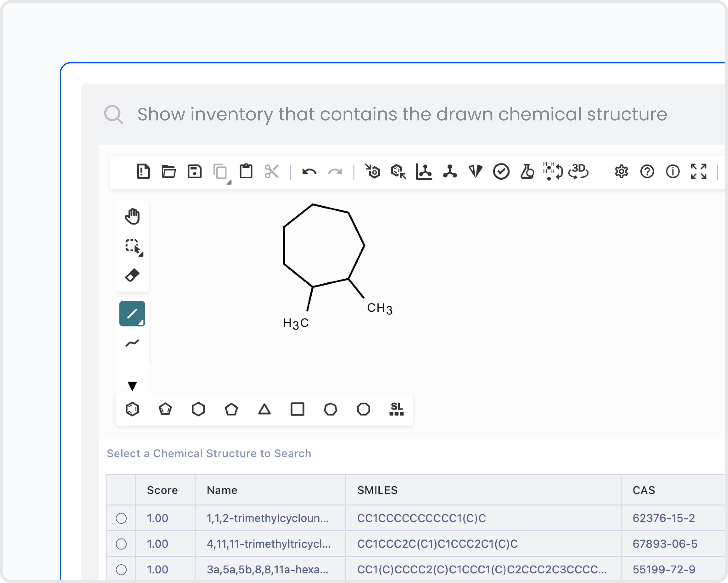Viewport: 728px width, 583px height.
Task: Click the Undo arrow icon
Action: tap(309, 172)
